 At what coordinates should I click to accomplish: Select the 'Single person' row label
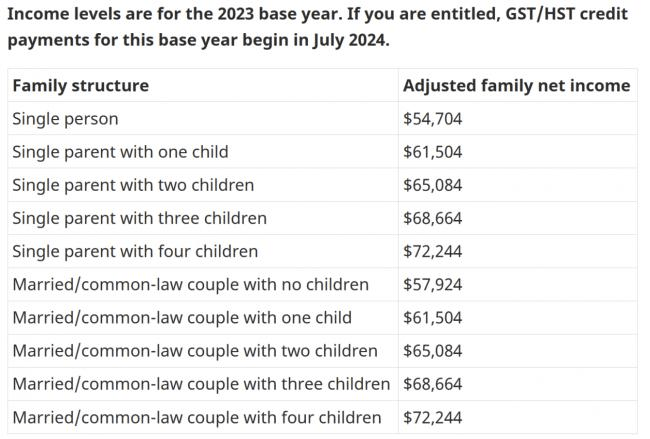pos(65,119)
